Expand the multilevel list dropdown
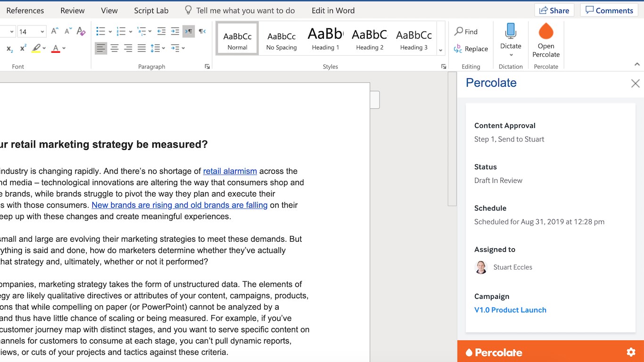Screen dimensions: 644x362 click(150, 32)
